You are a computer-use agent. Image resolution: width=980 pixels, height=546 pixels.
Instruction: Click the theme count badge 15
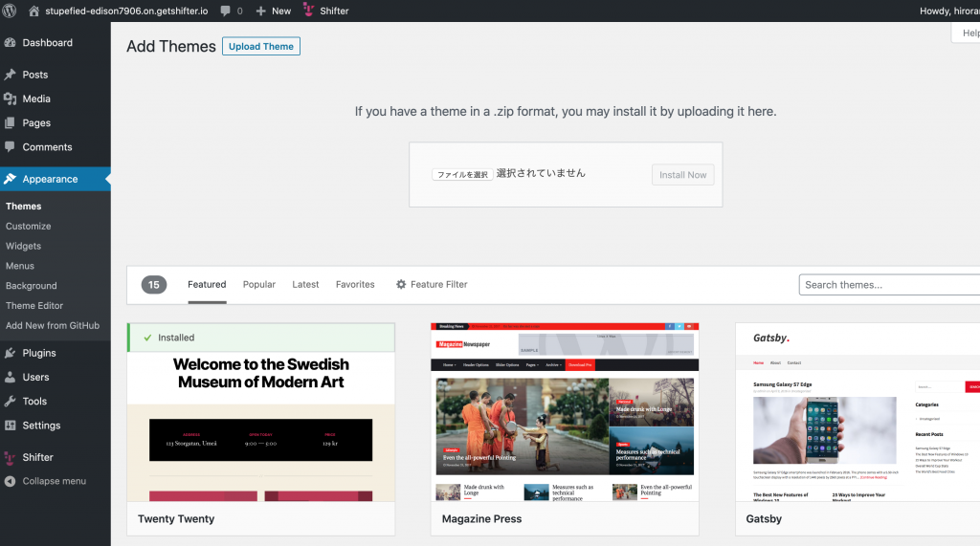click(x=154, y=285)
